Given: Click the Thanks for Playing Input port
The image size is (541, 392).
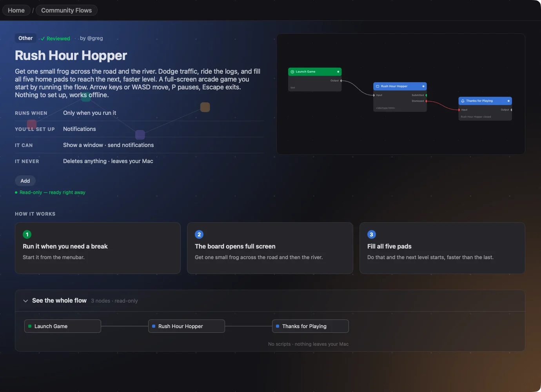Looking at the screenshot, I should [459, 110].
